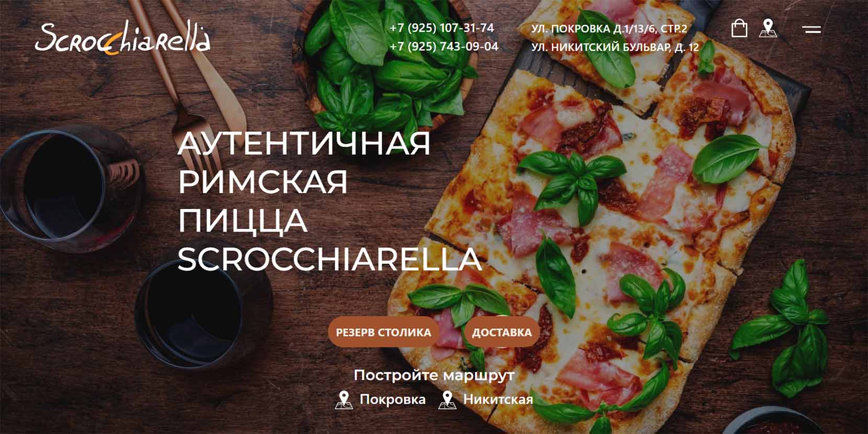
Task: Open the hamburger menu
Action: pos(812,29)
